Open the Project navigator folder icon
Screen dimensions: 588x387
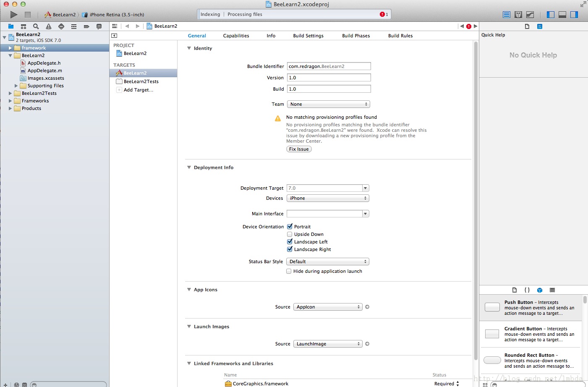pyautogui.click(x=11, y=26)
